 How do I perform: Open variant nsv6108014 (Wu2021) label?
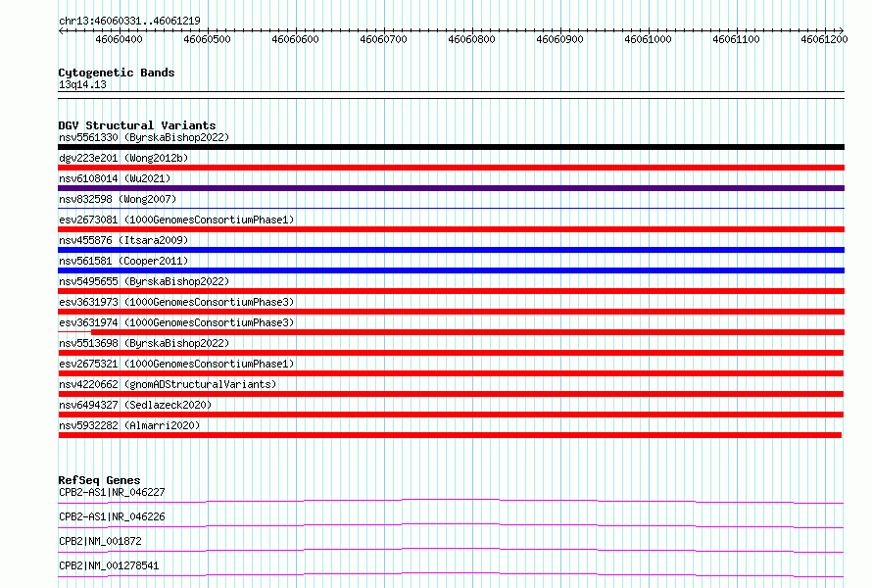tap(115, 178)
